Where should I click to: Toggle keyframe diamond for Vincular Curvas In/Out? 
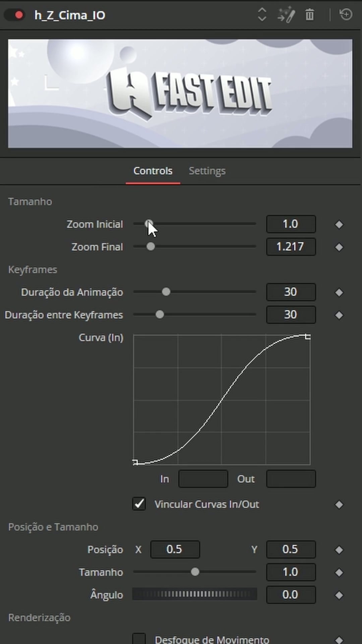tap(339, 504)
